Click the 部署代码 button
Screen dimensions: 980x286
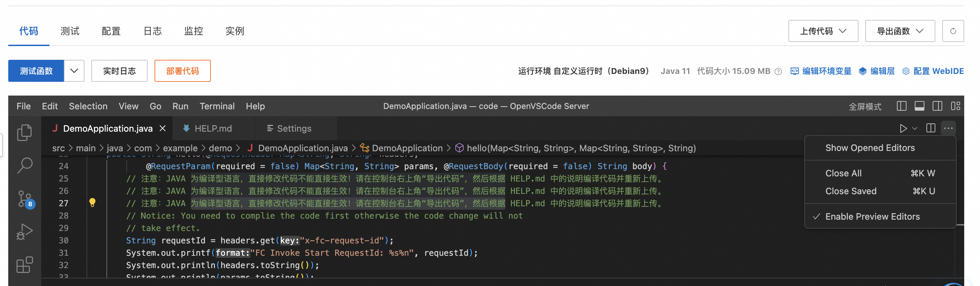(x=183, y=71)
